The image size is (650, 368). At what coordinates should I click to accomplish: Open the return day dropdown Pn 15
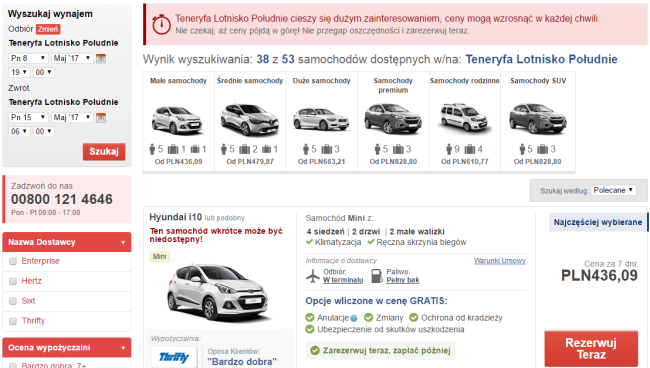tap(28, 118)
